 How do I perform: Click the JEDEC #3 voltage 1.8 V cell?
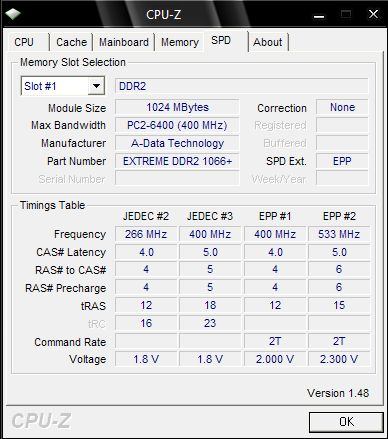click(210, 359)
